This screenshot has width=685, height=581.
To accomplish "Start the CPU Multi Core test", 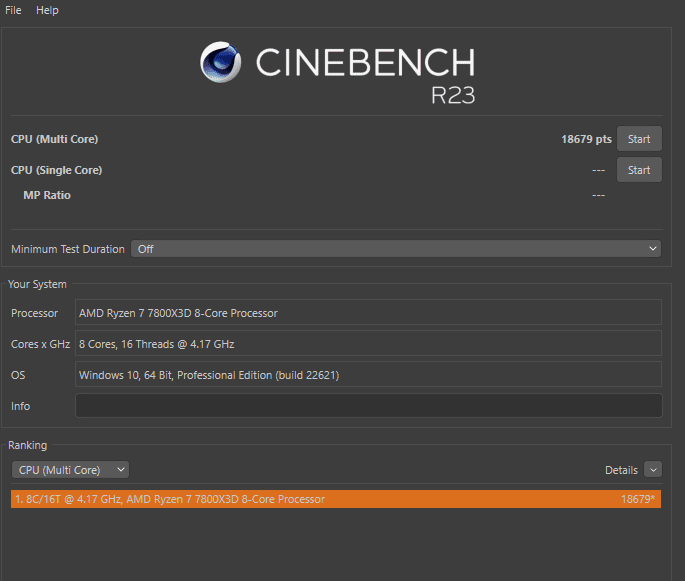I will pos(639,139).
